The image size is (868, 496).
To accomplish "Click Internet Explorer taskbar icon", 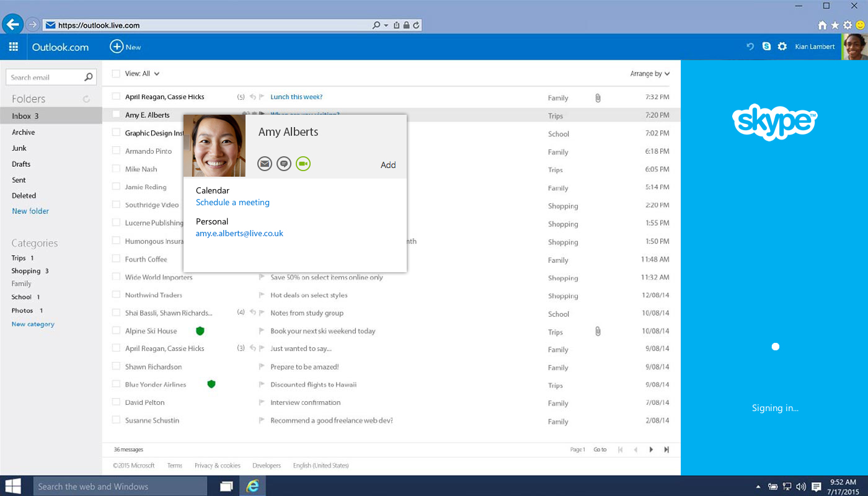I will click(252, 486).
